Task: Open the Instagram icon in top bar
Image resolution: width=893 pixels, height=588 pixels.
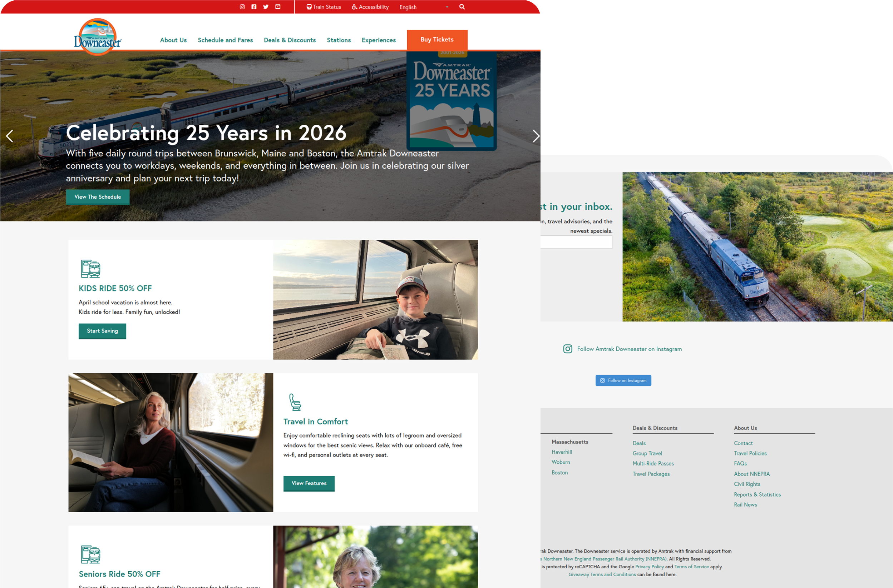Action: point(242,7)
